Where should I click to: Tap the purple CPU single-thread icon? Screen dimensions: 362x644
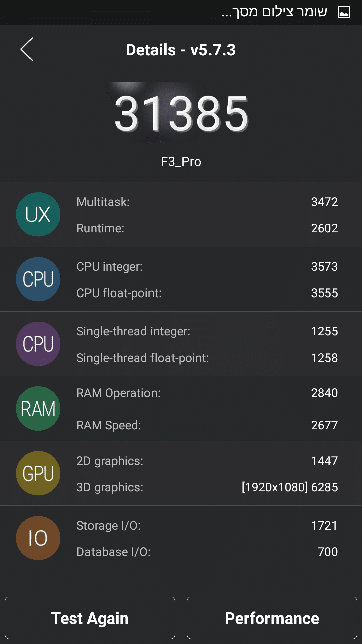pos(38,344)
